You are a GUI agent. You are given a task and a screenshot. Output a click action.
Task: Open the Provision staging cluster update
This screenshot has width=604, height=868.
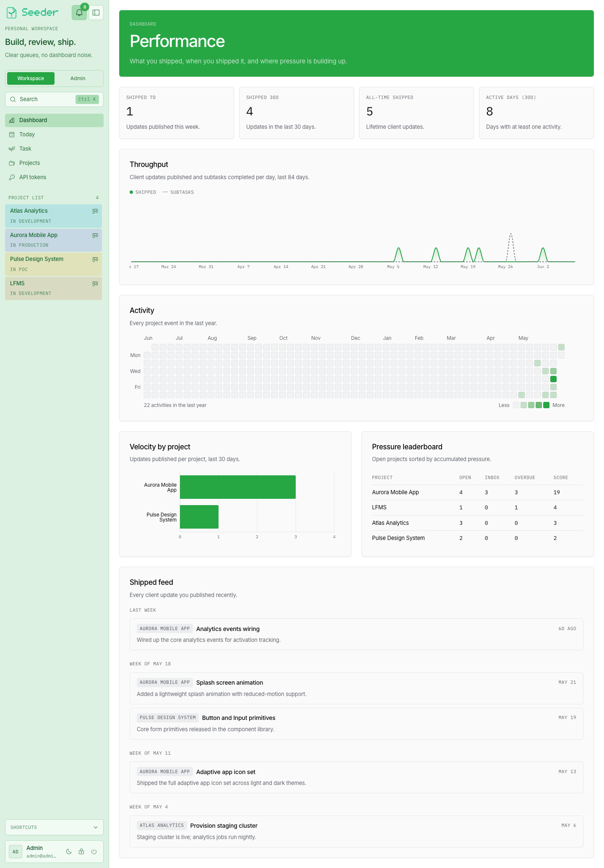pyautogui.click(x=356, y=831)
